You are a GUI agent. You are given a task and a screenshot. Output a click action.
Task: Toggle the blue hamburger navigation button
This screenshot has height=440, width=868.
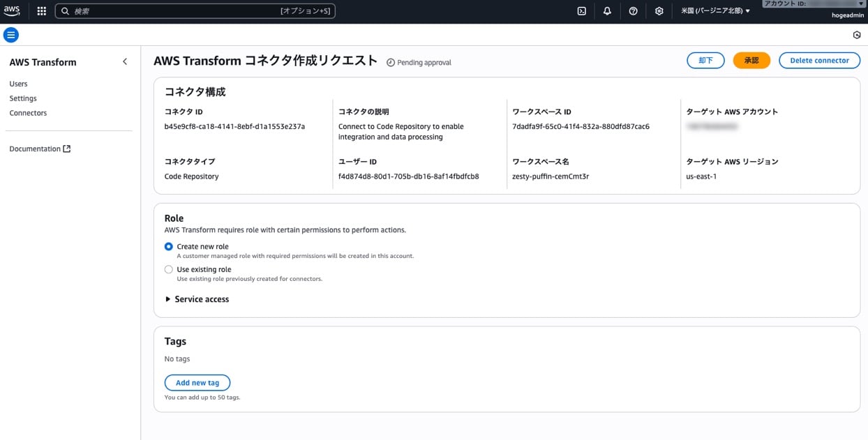click(11, 35)
